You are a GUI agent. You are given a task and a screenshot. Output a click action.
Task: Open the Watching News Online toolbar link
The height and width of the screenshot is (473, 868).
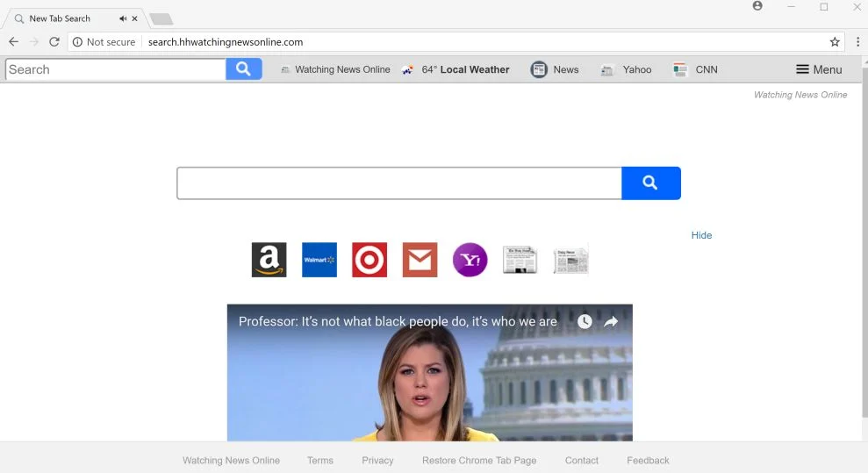point(342,69)
